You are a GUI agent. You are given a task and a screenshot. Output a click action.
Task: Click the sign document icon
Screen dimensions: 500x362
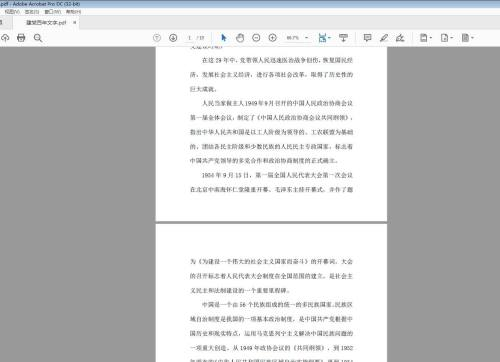[400, 38]
